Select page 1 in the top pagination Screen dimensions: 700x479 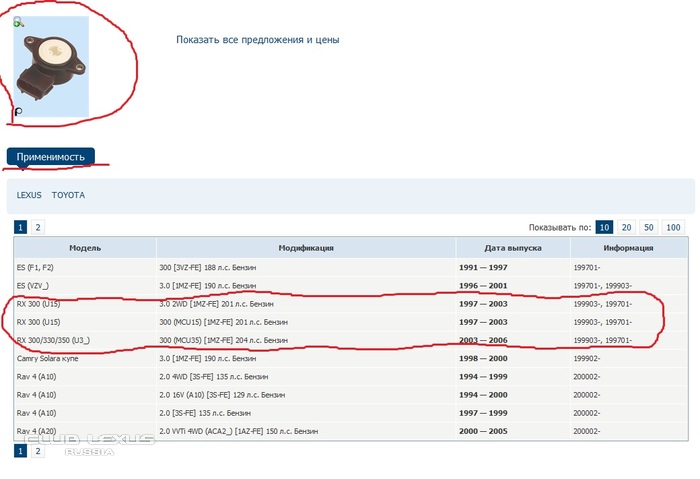(21, 227)
